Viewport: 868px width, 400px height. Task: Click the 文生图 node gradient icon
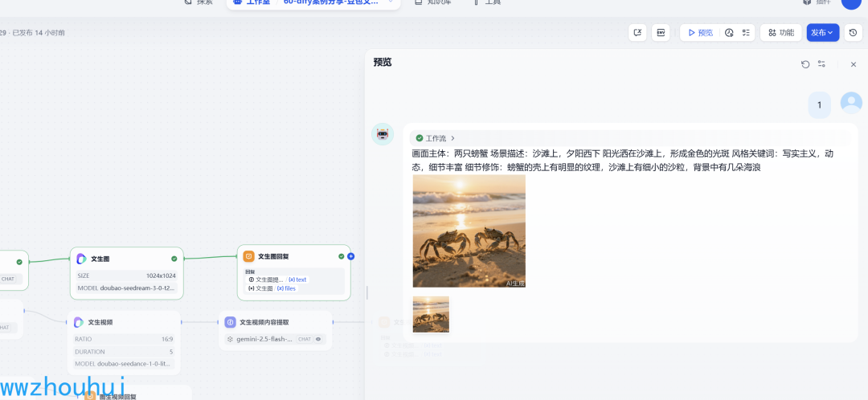tap(81, 259)
